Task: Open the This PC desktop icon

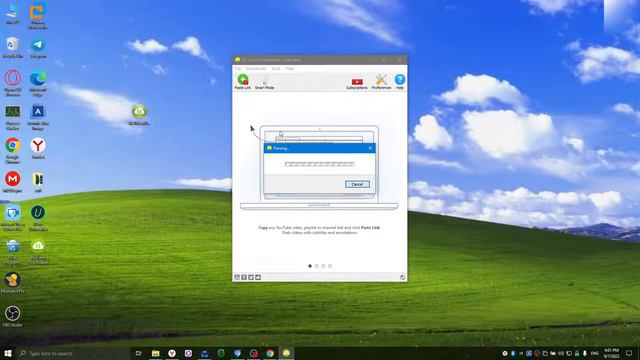Action: click(x=13, y=13)
